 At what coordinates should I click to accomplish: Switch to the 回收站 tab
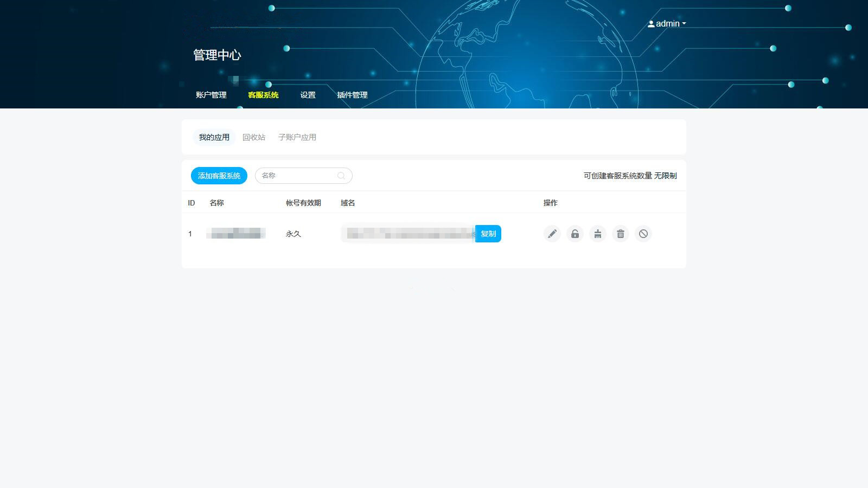click(x=254, y=137)
